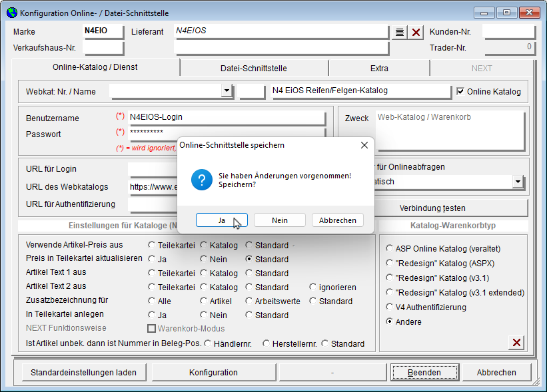This screenshot has height=392, width=547.
Task: Enable the Warenkorb-Modus checkbox
Action: 151,328
